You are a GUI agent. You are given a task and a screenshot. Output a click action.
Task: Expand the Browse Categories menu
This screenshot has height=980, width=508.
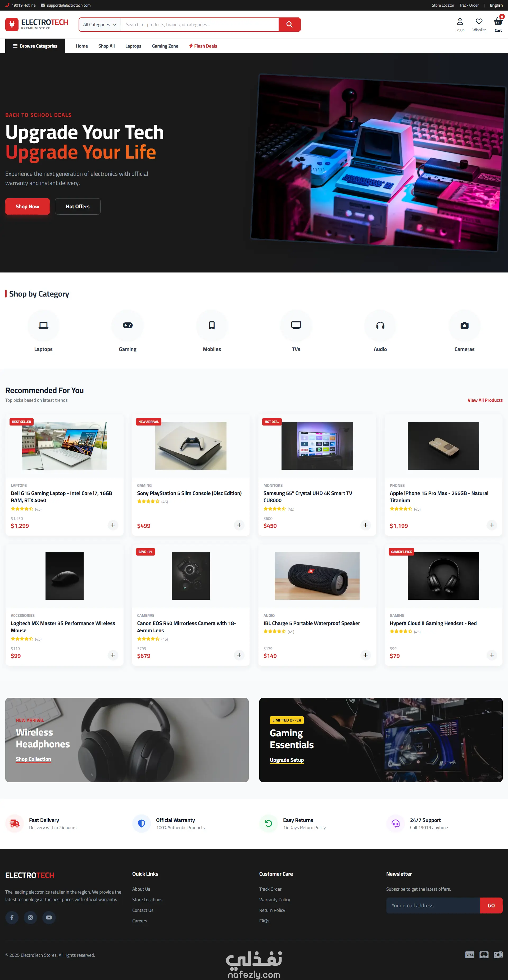(35, 46)
